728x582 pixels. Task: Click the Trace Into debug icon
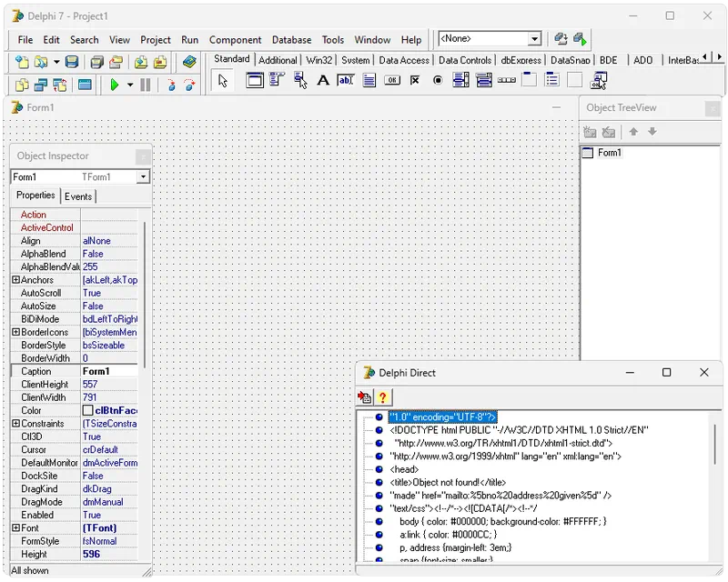(x=171, y=85)
